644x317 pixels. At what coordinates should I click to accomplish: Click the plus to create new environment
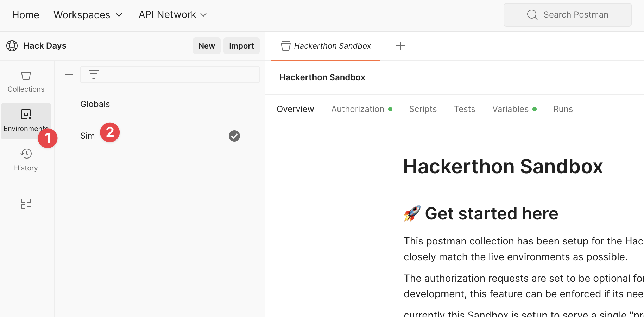pyautogui.click(x=69, y=75)
